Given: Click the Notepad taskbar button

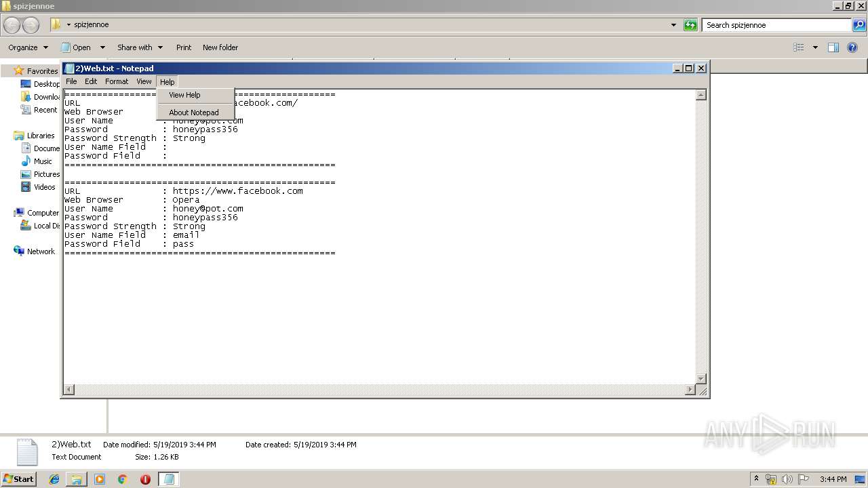Looking at the screenshot, I should (x=169, y=479).
